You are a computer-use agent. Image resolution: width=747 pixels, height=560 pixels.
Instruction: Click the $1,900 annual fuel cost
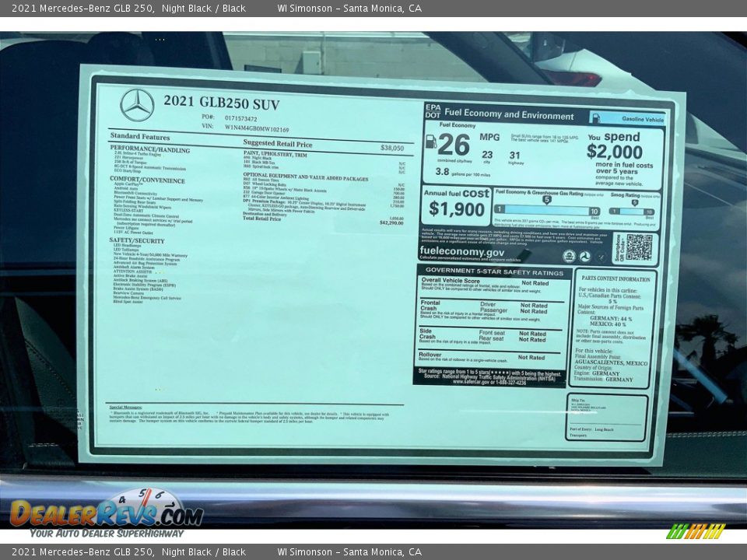point(457,208)
